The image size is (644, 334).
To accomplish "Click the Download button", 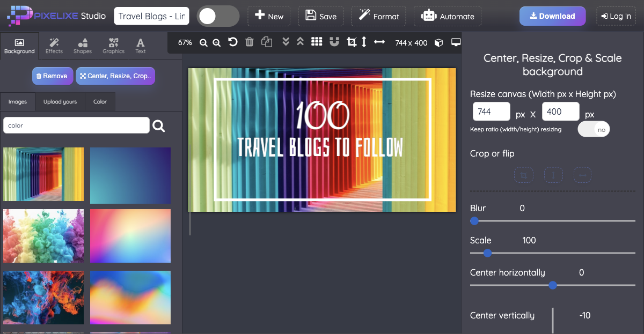I will tap(552, 16).
